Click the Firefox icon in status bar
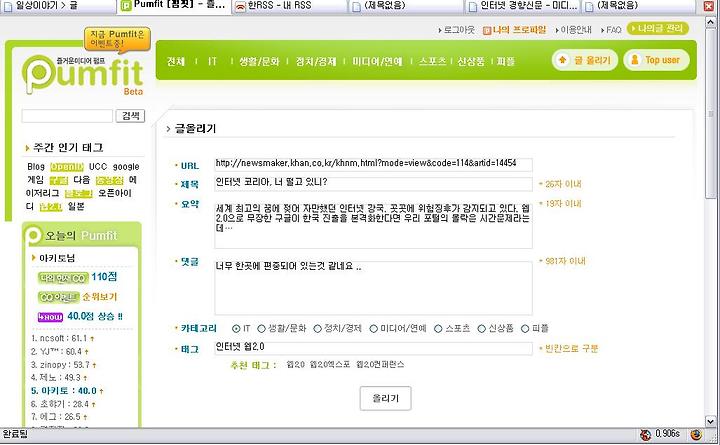Viewport: 720px width, 445px height. point(696,434)
